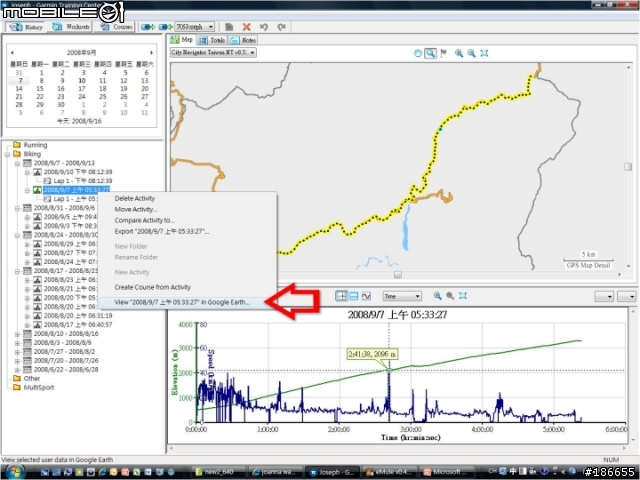Choose Delete Activity from context menu

point(135,198)
